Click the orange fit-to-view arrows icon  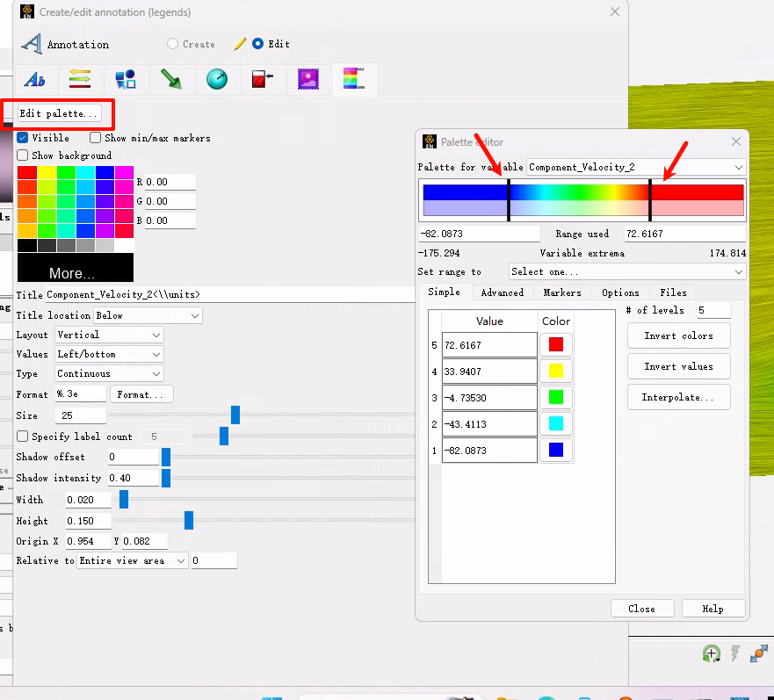coord(759,653)
